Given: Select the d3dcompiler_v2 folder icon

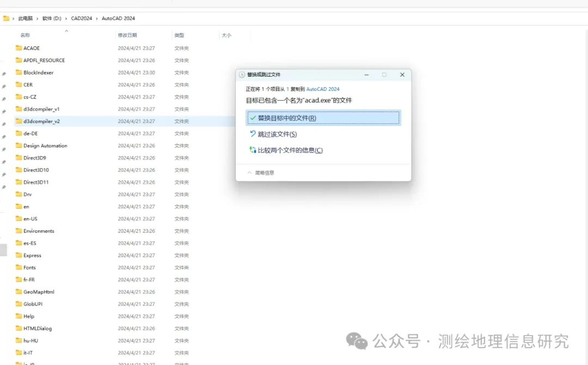Looking at the screenshot, I should pyautogui.click(x=19, y=121).
